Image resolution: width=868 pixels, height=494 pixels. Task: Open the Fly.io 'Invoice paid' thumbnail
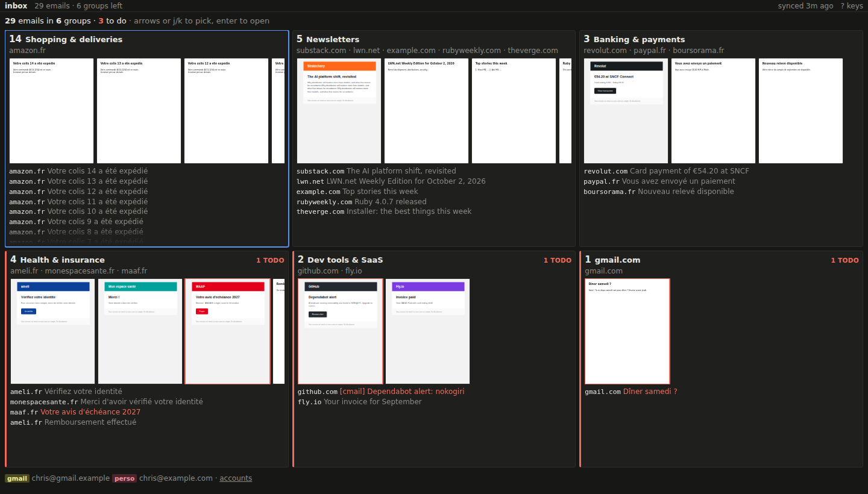(427, 331)
